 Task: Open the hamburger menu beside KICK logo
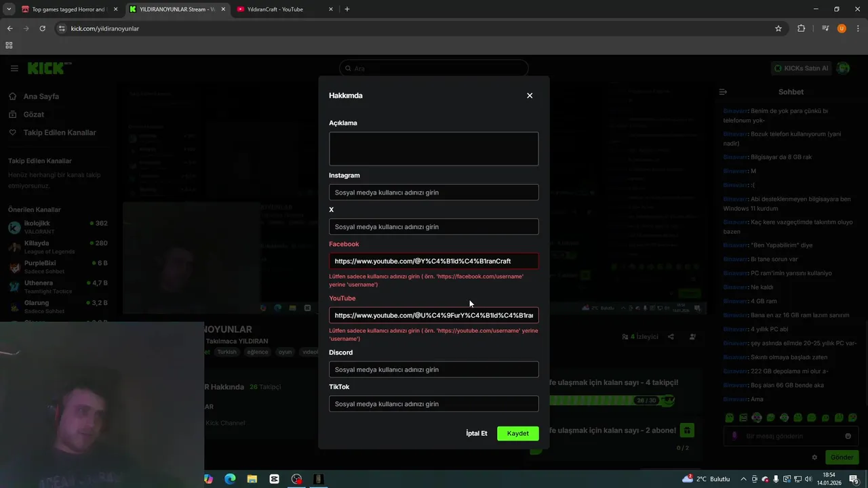(14, 68)
